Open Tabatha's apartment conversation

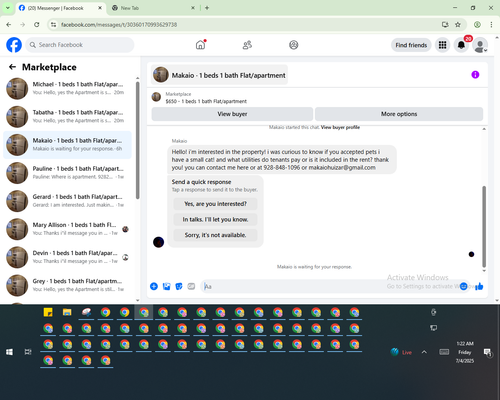coord(68,117)
